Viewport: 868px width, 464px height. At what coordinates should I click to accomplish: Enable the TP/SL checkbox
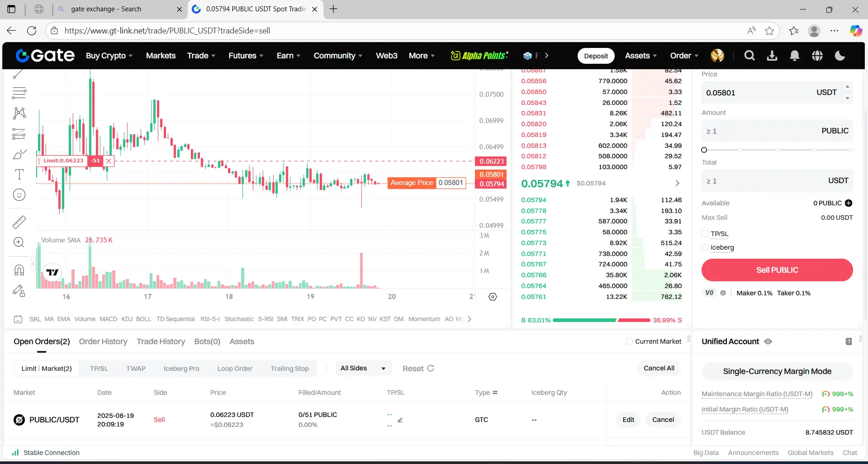705,234
